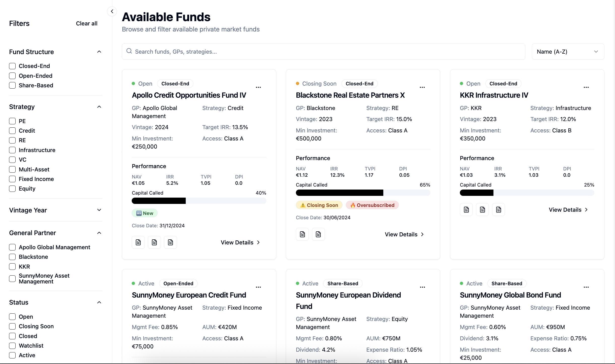Tick the Watchlist status checkbox
The width and height of the screenshot is (615, 364).
[x=12, y=346]
